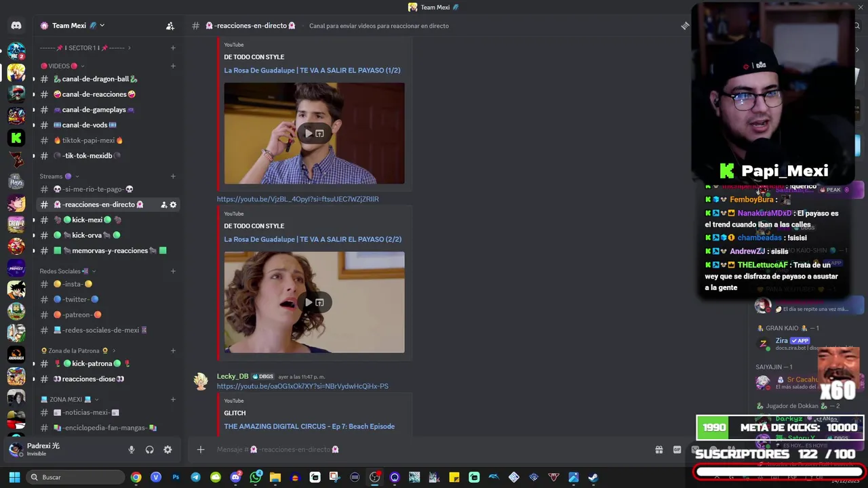Add channel to VIDEOS category
The image size is (868, 488).
coord(173,66)
